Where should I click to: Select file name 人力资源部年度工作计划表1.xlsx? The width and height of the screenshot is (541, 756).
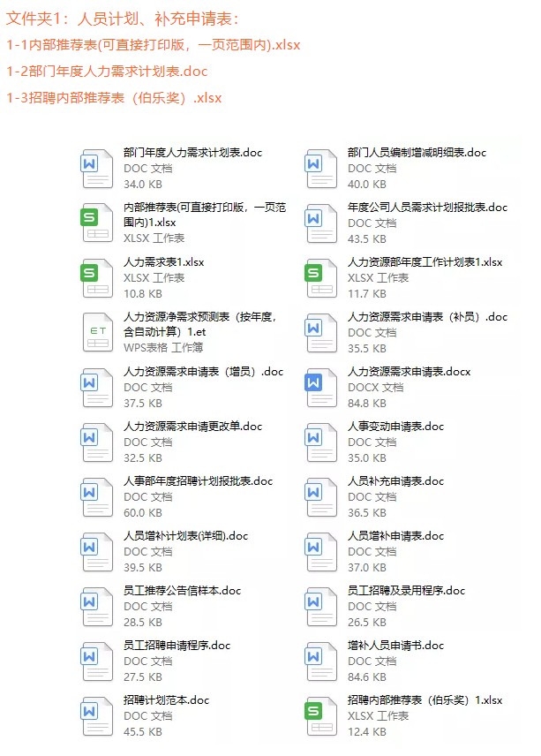(x=425, y=261)
